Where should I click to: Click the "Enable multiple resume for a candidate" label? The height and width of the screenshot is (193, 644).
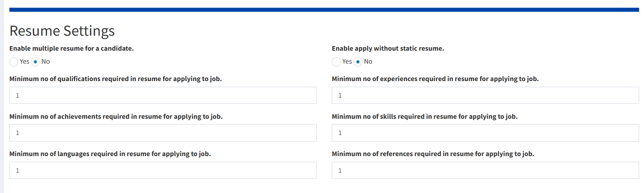pyautogui.click(x=71, y=48)
